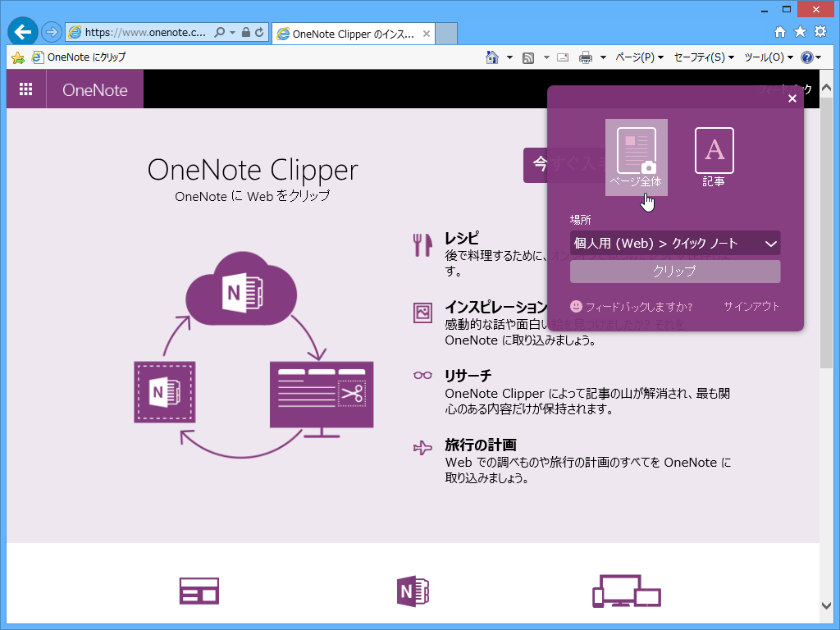
Task: Select the ページ全体 clipping mode
Action: (x=637, y=156)
